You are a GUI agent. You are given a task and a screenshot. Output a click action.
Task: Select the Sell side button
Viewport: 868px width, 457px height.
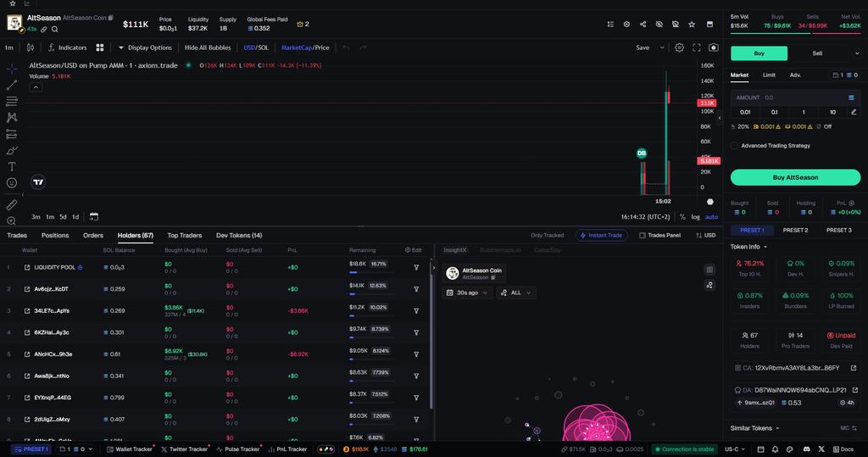[817, 53]
